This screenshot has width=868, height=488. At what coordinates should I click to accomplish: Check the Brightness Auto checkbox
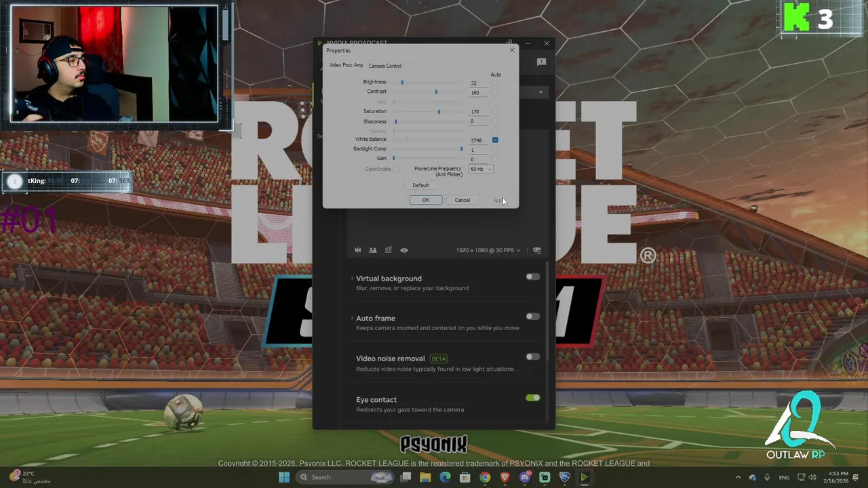(495, 83)
